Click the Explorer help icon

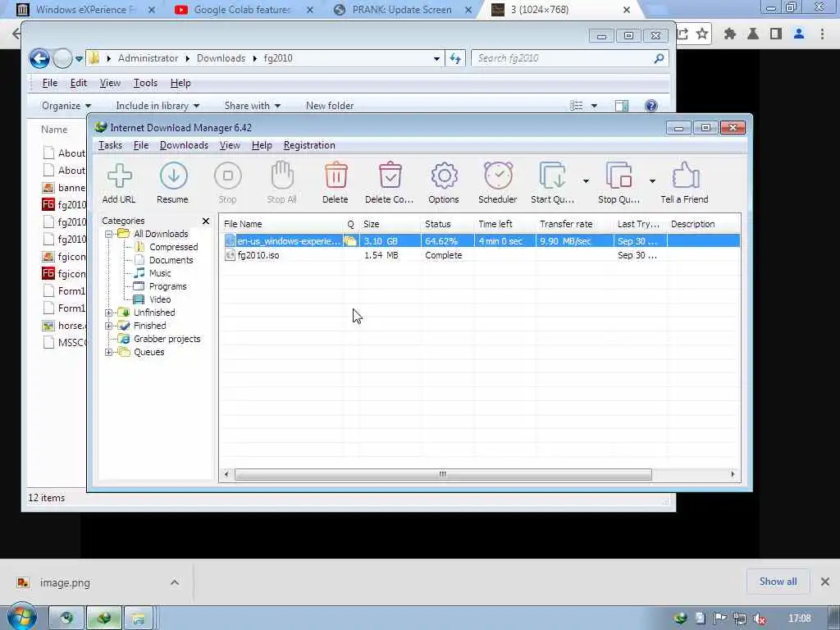pyautogui.click(x=651, y=106)
